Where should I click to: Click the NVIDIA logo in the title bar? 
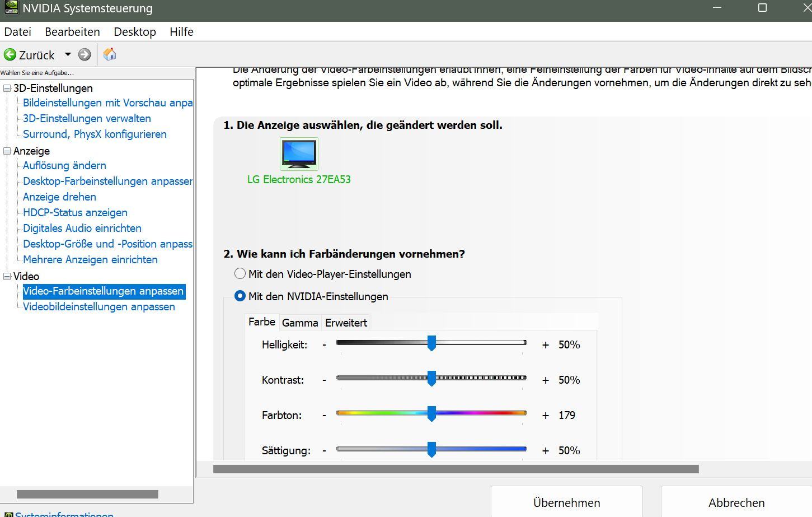click(x=10, y=8)
